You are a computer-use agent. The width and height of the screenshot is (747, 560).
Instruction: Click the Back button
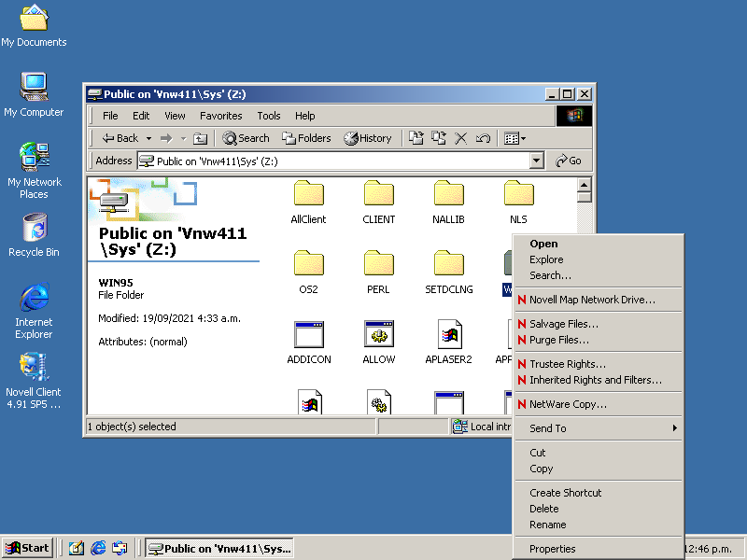(120, 138)
